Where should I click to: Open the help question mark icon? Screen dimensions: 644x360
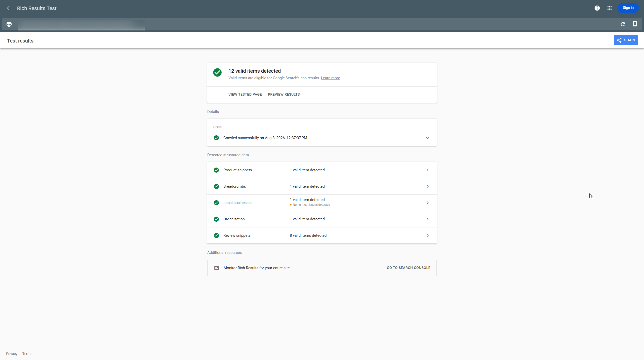tap(597, 8)
